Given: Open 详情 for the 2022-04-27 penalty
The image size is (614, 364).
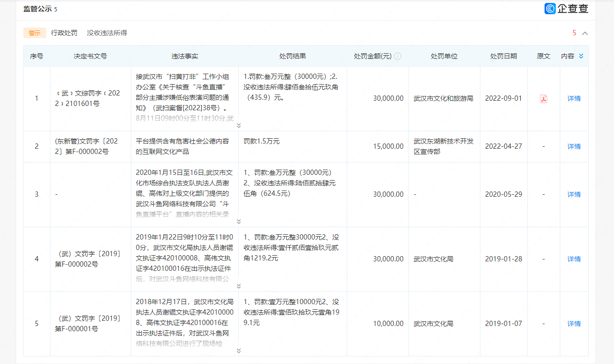Looking at the screenshot, I should tap(574, 146).
